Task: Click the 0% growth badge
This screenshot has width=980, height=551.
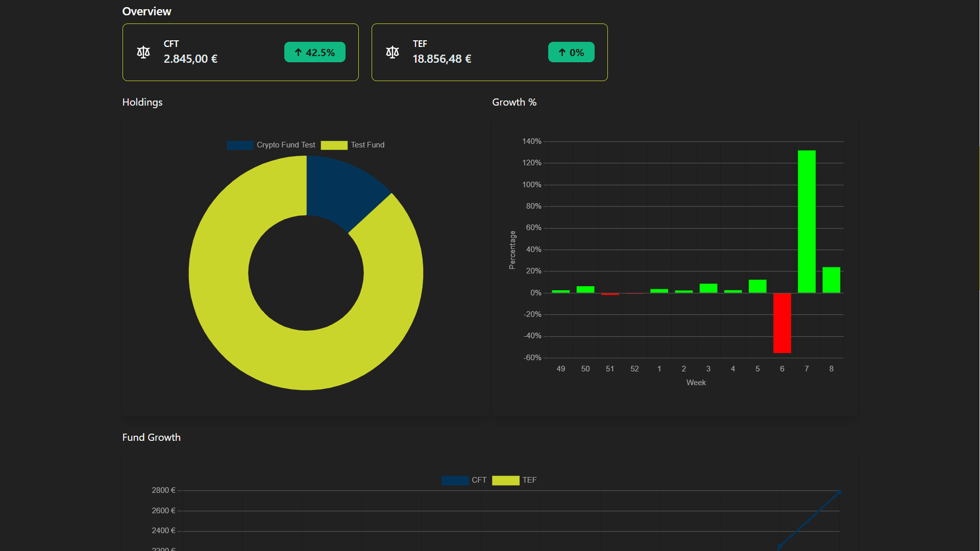Action: click(x=571, y=52)
